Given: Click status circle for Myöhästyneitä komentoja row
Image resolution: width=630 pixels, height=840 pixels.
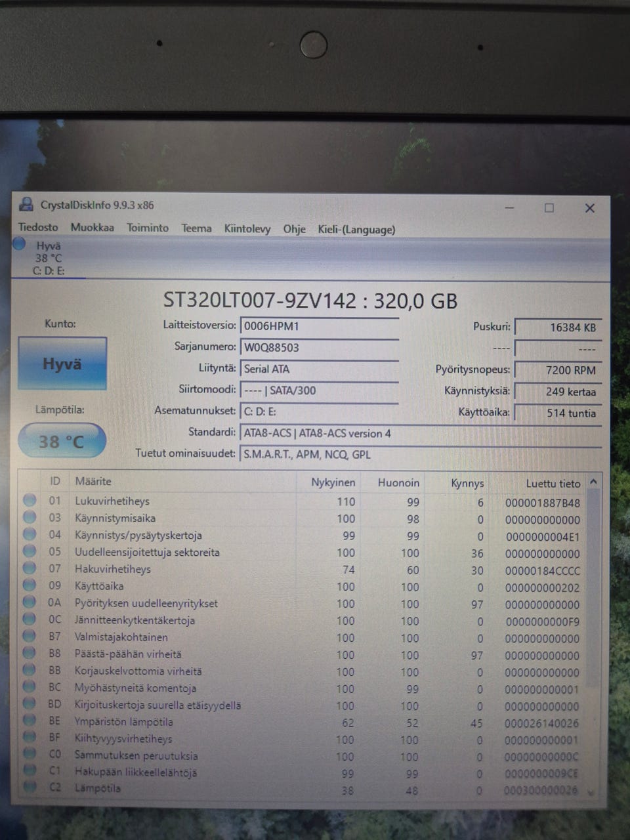Looking at the screenshot, I should (x=30, y=687).
